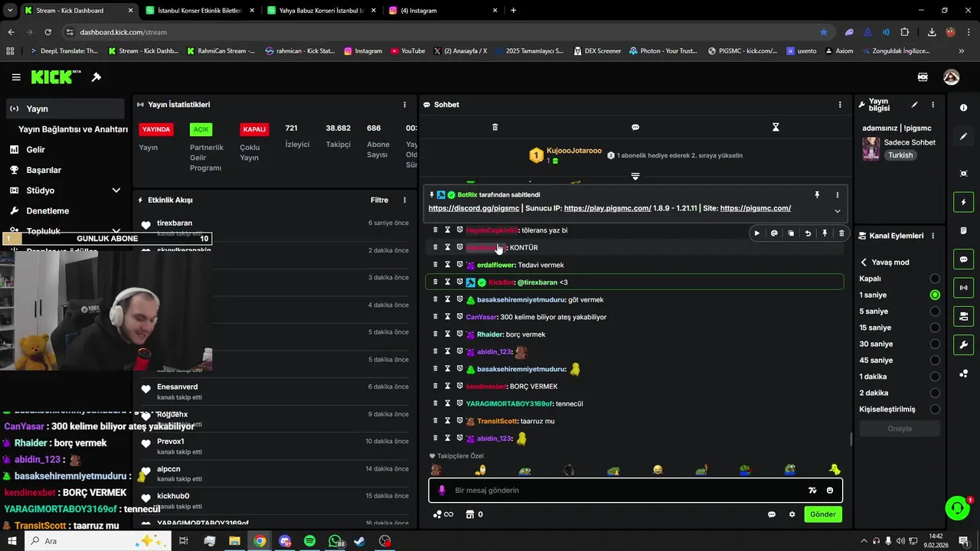The height and width of the screenshot is (551, 980).
Task: Open the hamburger menu beside the Kick logo
Action: point(16,77)
